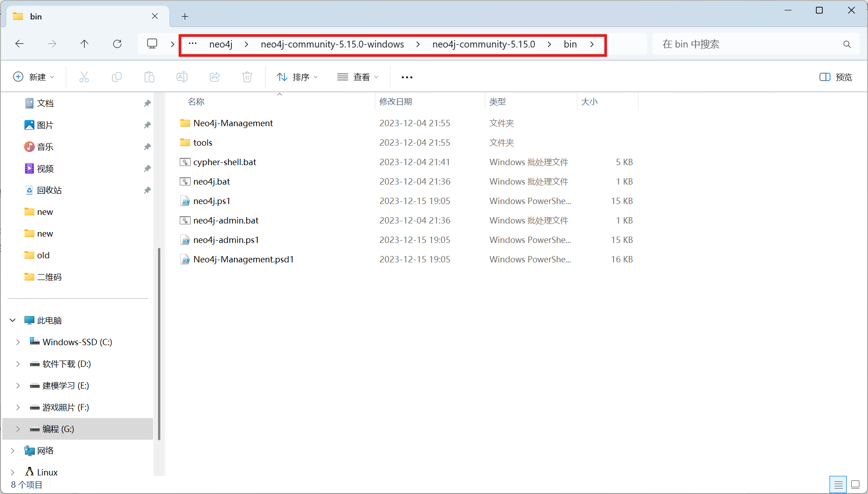This screenshot has width=868, height=494.
Task: Open chevron after bin breadcrumb
Action: coord(592,44)
